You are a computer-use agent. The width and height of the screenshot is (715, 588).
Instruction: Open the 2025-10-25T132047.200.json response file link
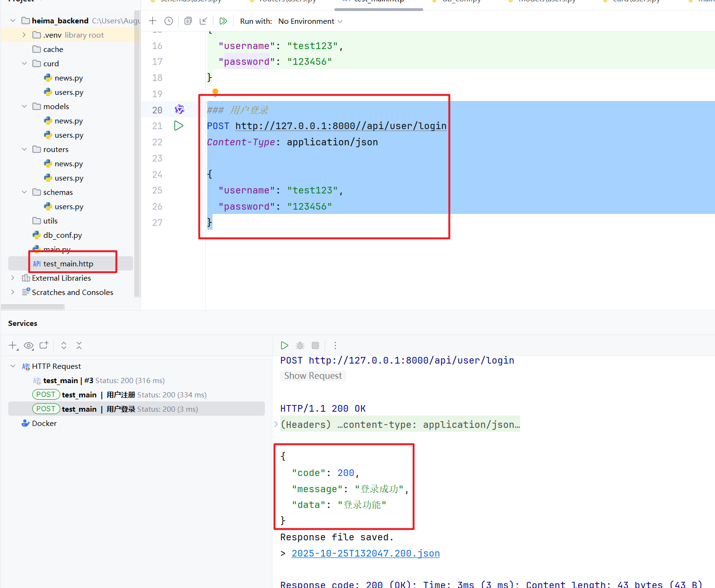pyautogui.click(x=365, y=553)
